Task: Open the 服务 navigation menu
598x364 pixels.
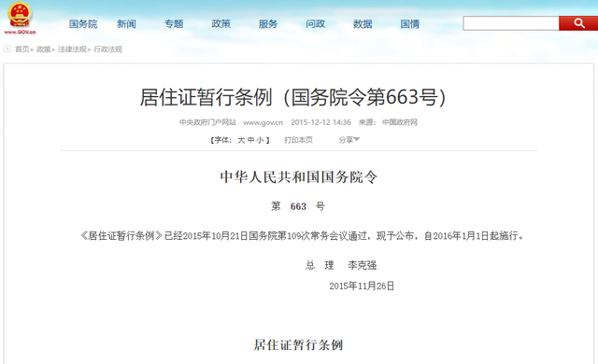Action: [x=268, y=24]
